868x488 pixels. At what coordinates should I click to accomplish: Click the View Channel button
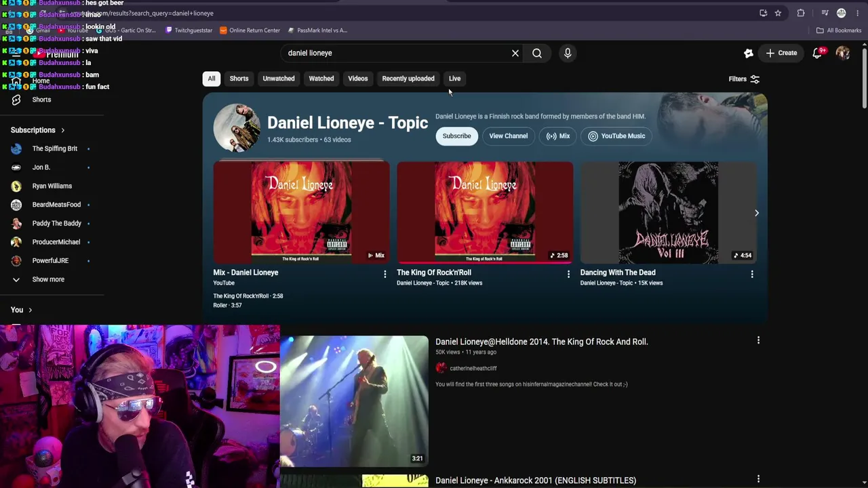(x=509, y=136)
